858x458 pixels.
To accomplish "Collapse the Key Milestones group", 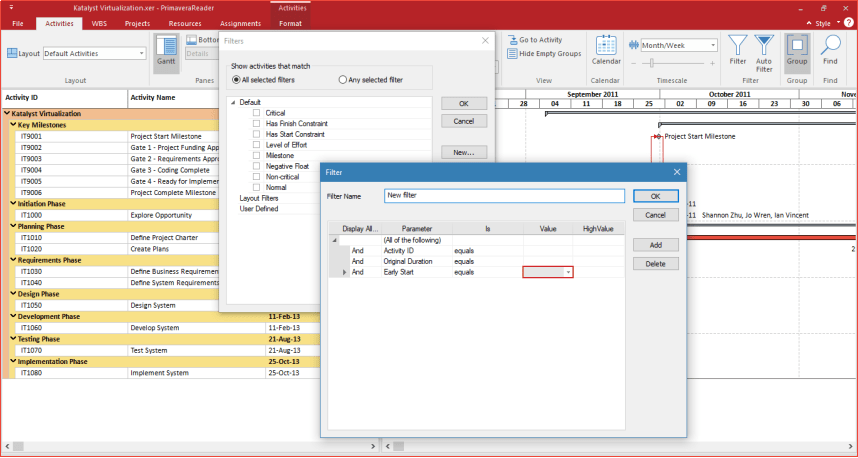I will click(13, 125).
